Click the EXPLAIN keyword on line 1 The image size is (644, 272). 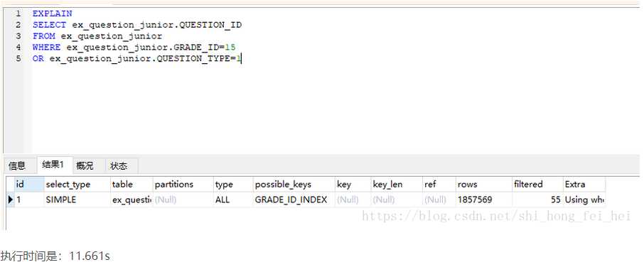pyautogui.click(x=52, y=13)
